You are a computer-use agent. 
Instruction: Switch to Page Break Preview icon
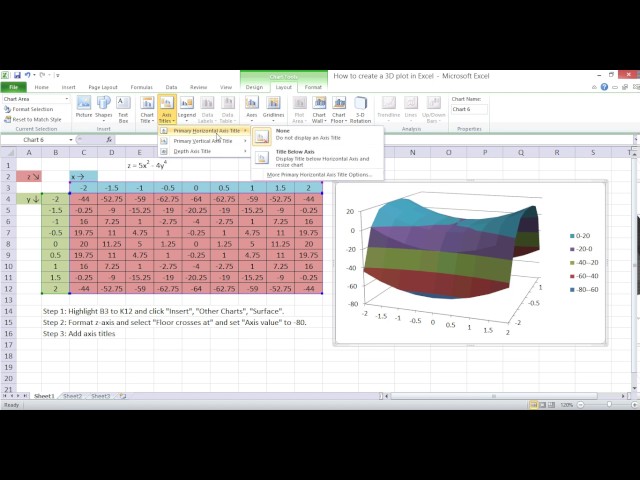tap(551, 405)
